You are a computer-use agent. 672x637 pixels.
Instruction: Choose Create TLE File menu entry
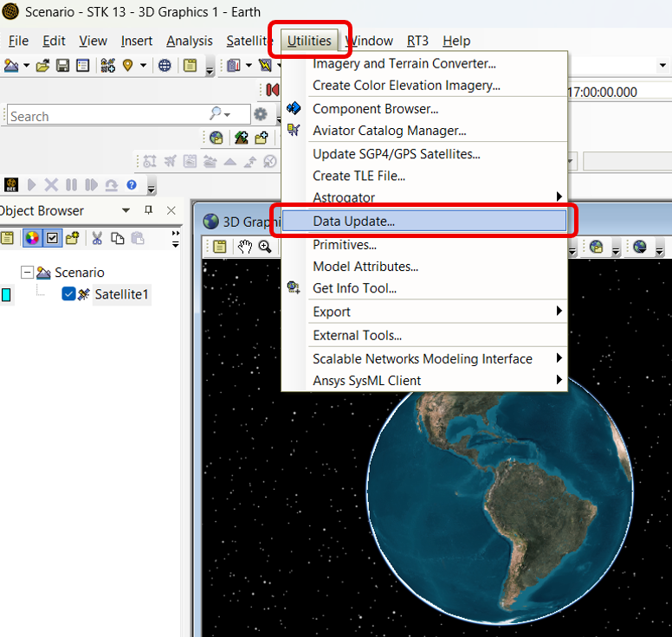tap(359, 176)
